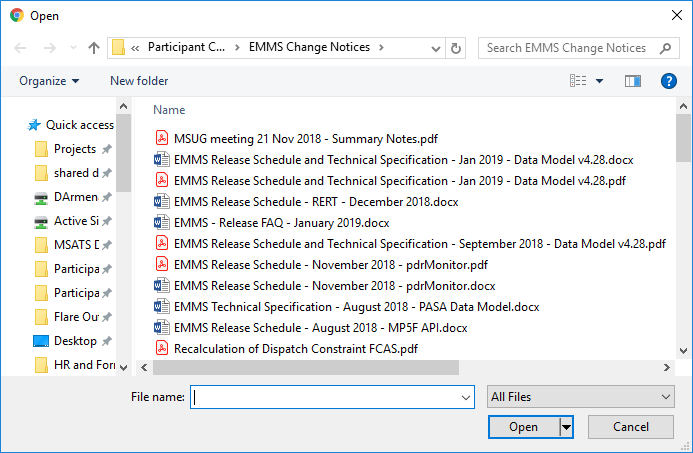Click the search magnifier icon

665,48
